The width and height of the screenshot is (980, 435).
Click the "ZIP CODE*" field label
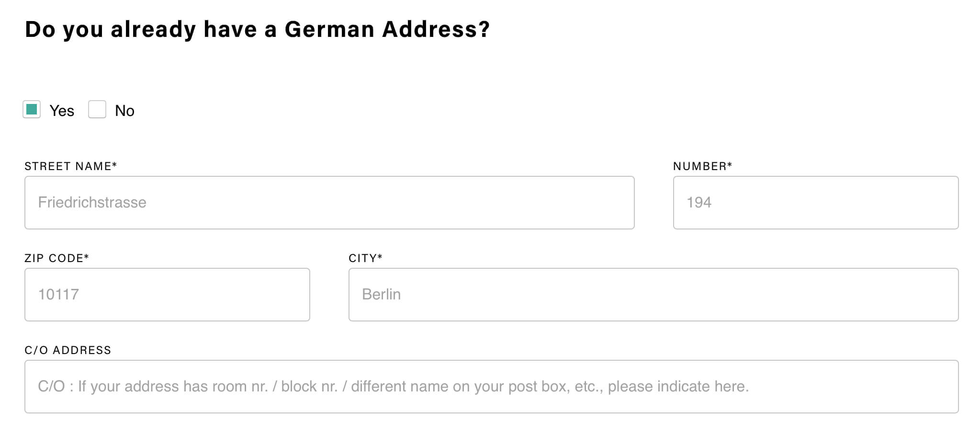pos(56,258)
